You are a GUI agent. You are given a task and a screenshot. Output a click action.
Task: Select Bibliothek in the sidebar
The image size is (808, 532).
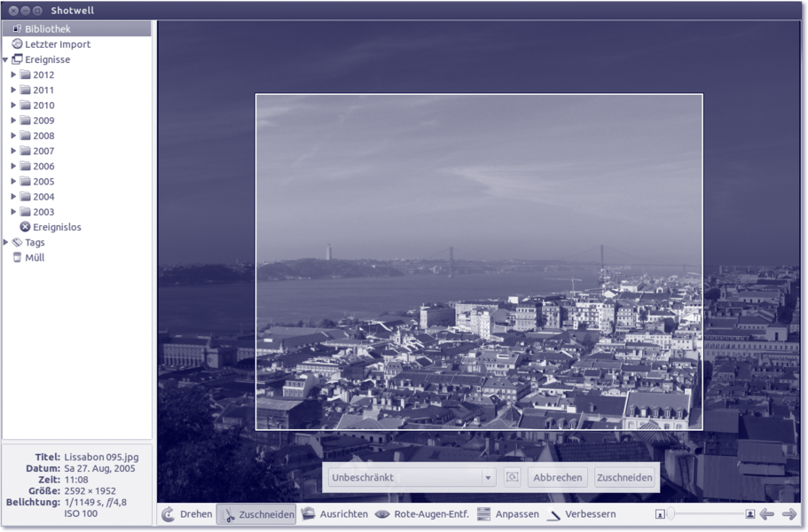tap(47, 29)
